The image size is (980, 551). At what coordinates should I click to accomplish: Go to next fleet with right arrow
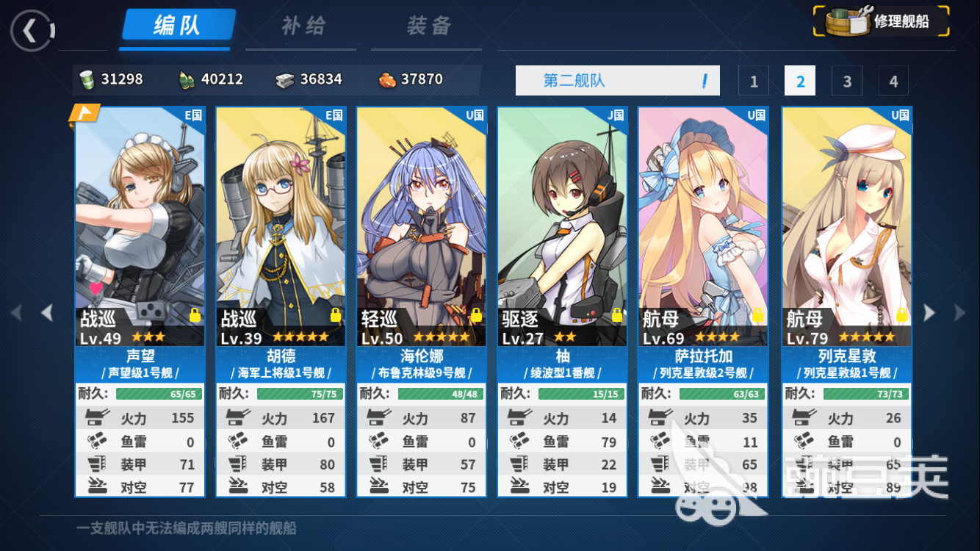click(x=929, y=313)
